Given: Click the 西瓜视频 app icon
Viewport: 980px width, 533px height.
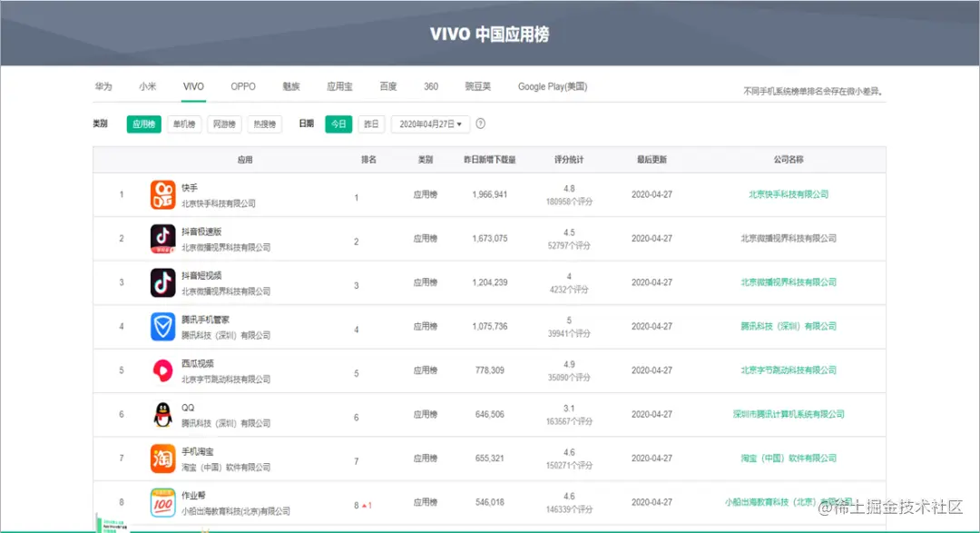Looking at the screenshot, I should [162, 370].
